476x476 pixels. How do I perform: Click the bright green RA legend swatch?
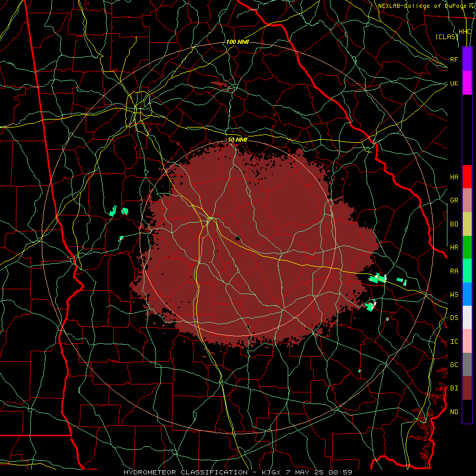(x=467, y=271)
